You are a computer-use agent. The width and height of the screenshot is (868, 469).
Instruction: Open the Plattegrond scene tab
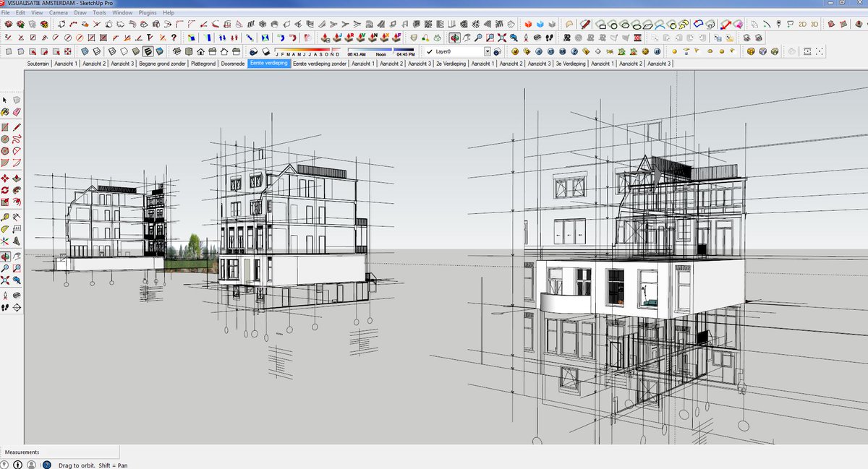pos(203,64)
